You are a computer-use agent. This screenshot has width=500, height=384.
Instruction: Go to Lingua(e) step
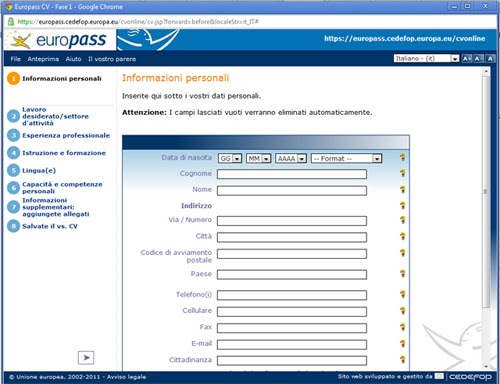point(39,170)
